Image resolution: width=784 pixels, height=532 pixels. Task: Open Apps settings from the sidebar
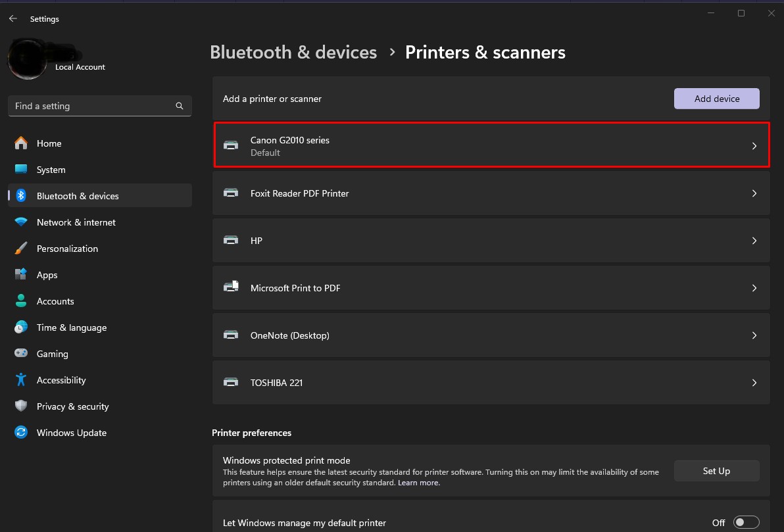click(100, 275)
